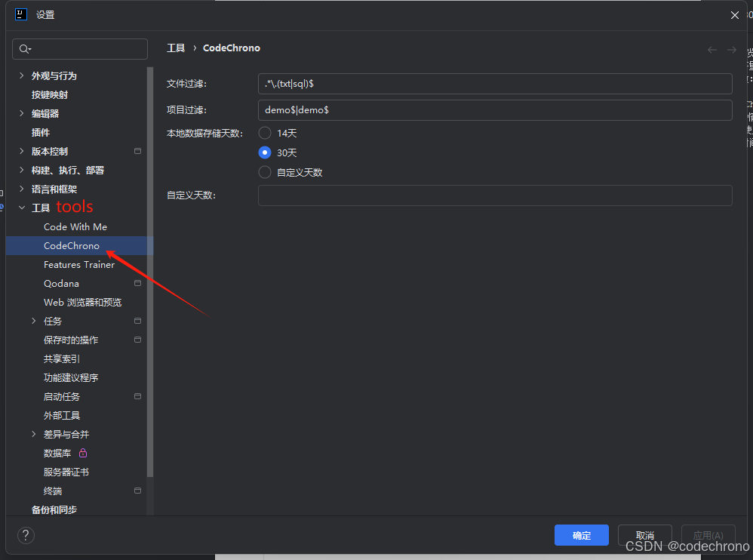Click the lock icon next to 数据库
The width and height of the screenshot is (753, 560).
click(83, 453)
